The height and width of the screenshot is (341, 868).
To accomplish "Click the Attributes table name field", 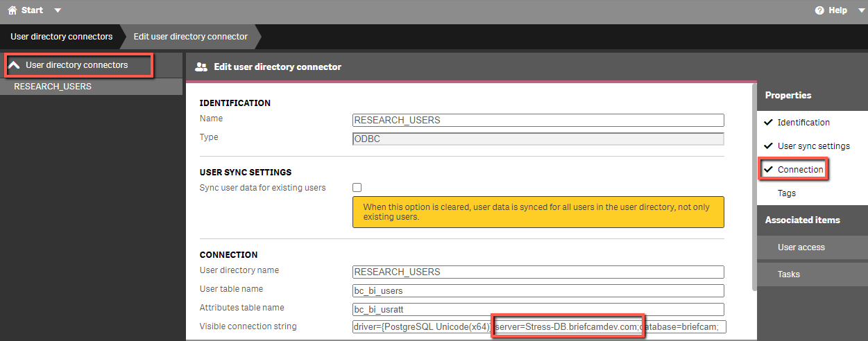I will 538,309.
